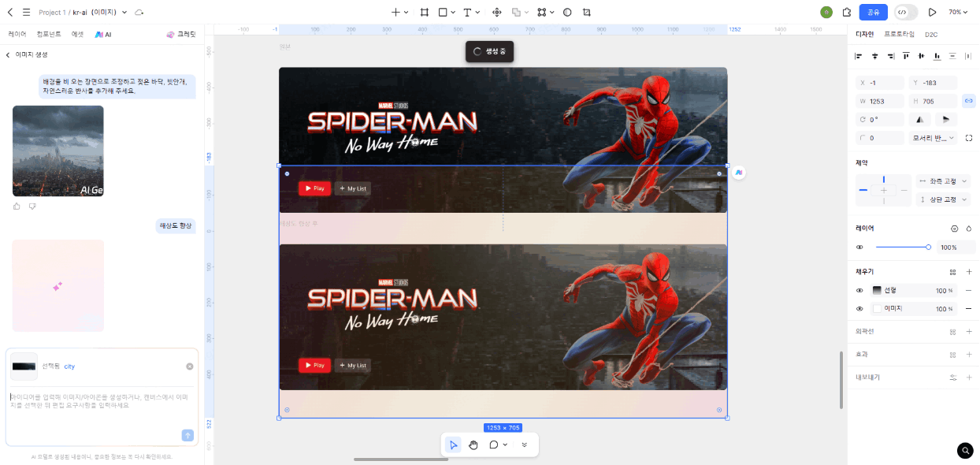Click the AI badge beside canvas selection
This screenshot has height=465, width=980.
(x=738, y=173)
